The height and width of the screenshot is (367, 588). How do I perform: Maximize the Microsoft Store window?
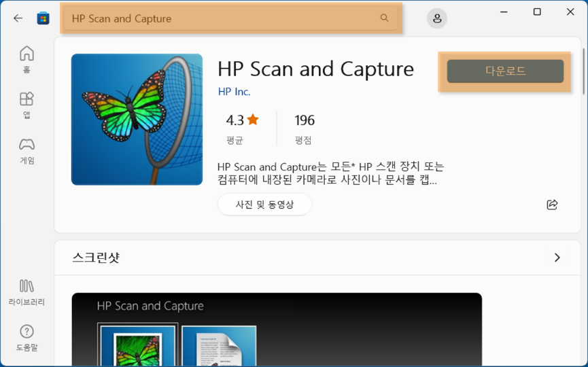click(x=537, y=12)
